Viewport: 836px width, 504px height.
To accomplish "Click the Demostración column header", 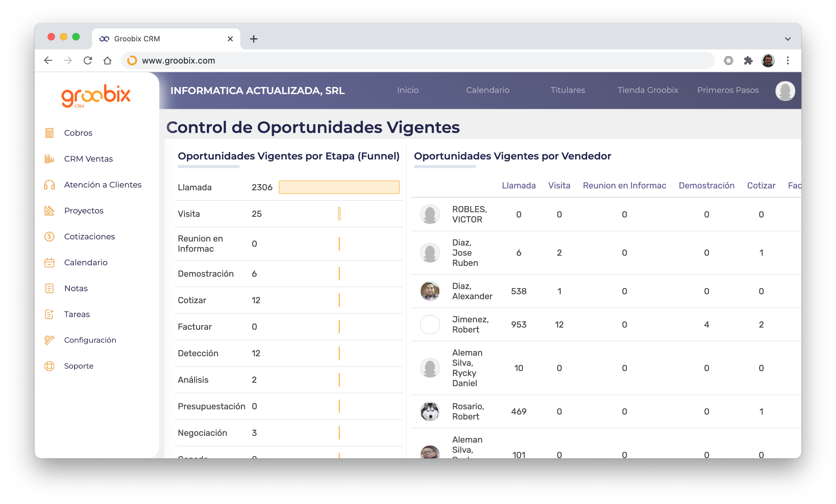I will [x=706, y=185].
